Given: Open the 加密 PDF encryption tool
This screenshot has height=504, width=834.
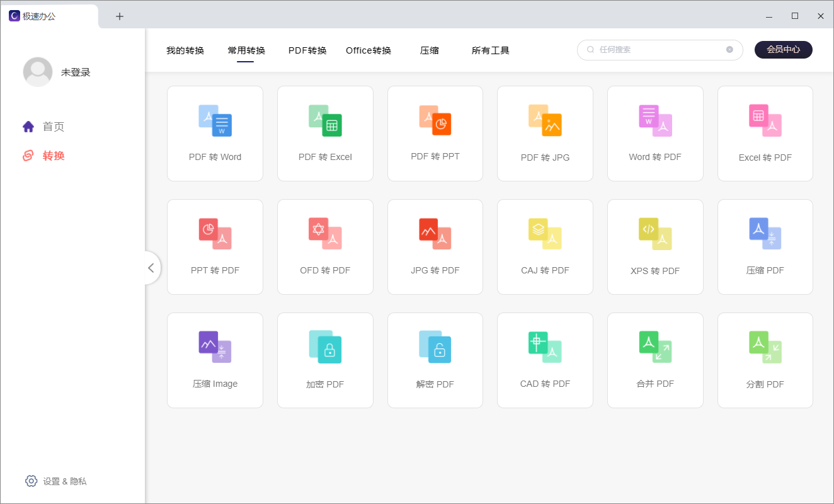Looking at the screenshot, I should coord(325,360).
